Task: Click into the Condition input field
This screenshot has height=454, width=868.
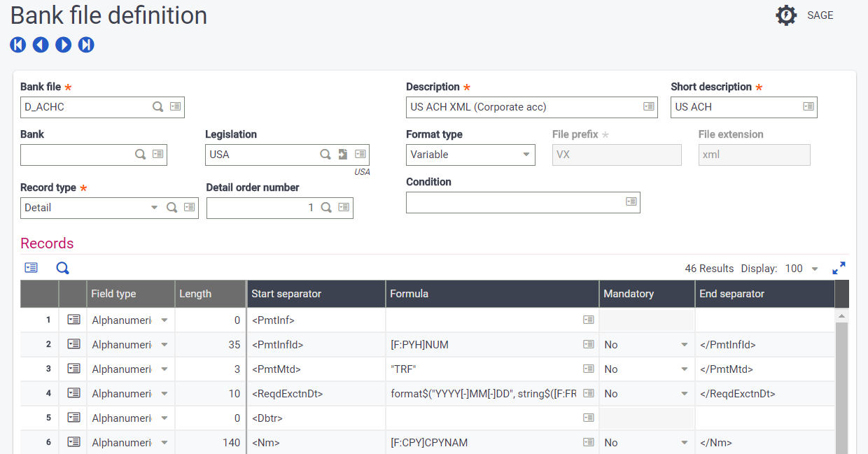Action: point(514,202)
